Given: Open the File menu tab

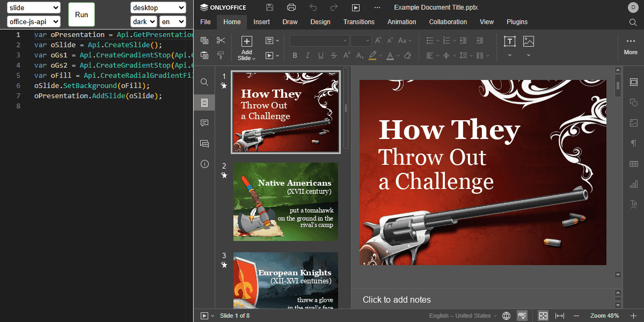Looking at the screenshot, I should [x=206, y=22].
